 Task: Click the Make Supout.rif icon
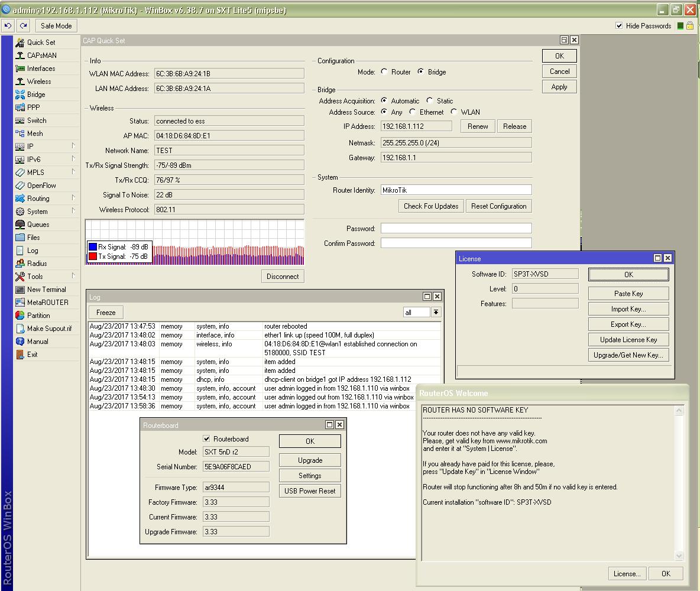20,329
